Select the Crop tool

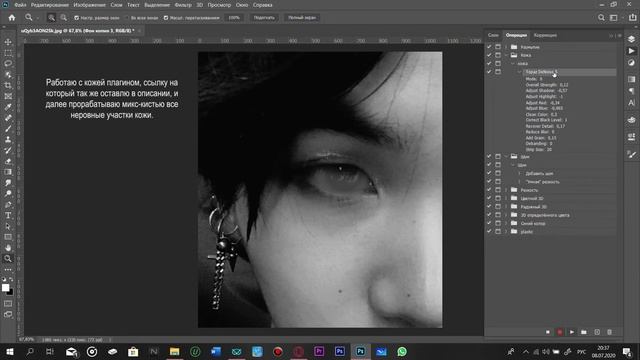(x=8, y=85)
